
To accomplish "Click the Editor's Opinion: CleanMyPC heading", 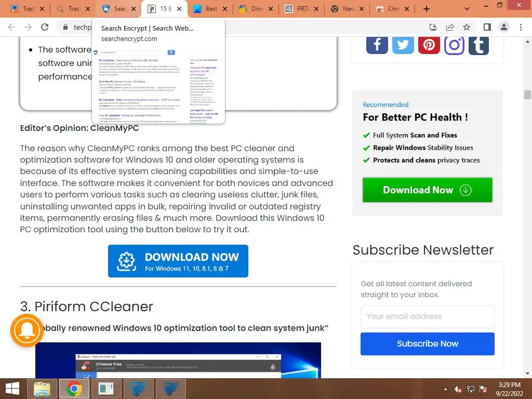I will [x=79, y=128].
